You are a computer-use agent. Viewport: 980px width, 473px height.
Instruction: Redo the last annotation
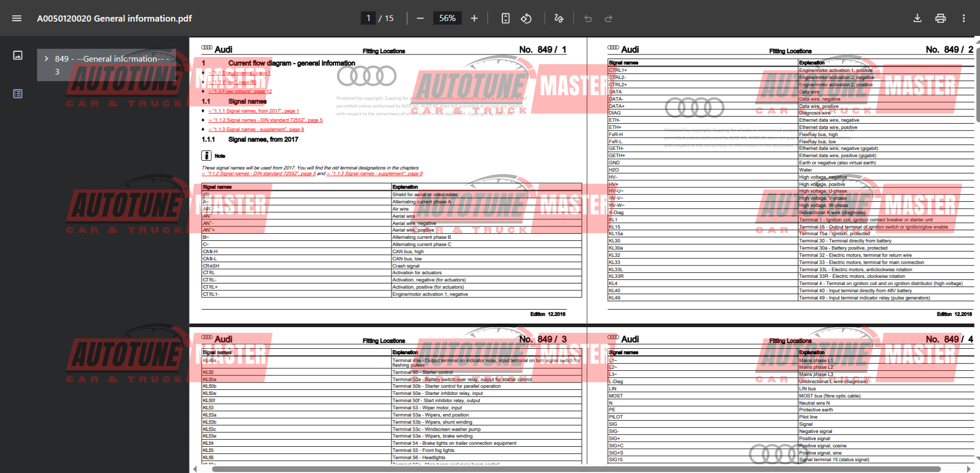coord(609,18)
